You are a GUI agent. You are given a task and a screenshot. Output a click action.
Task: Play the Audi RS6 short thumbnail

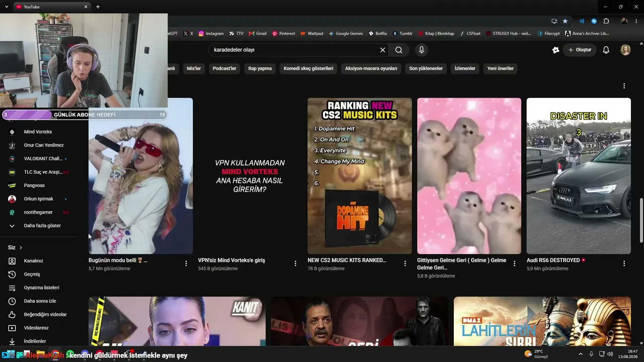579,176
